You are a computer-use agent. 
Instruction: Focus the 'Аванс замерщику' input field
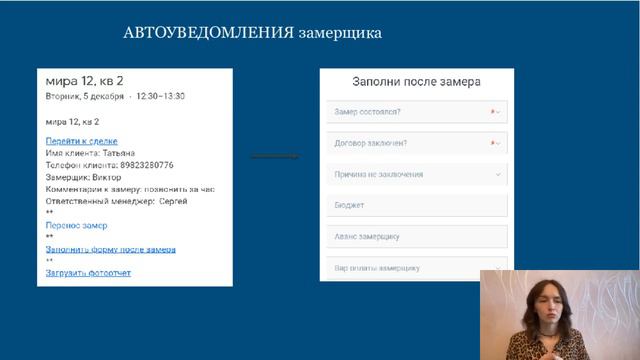[x=417, y=237]
